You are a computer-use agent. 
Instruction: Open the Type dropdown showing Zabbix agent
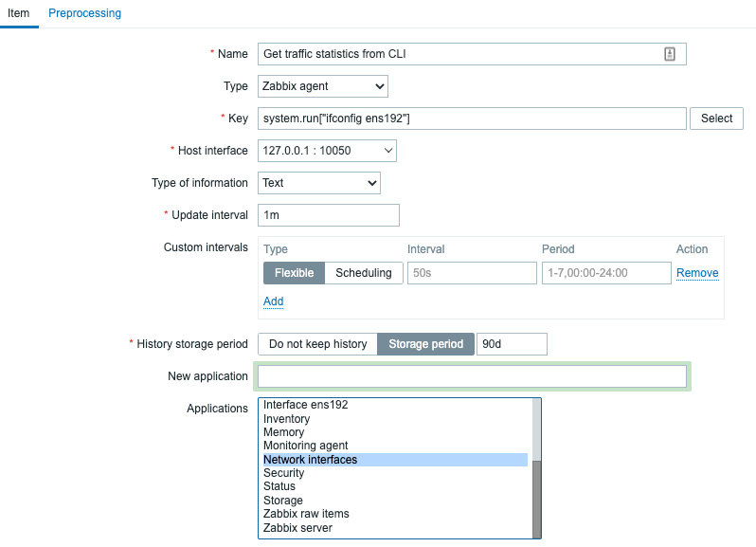pos(322,86)
